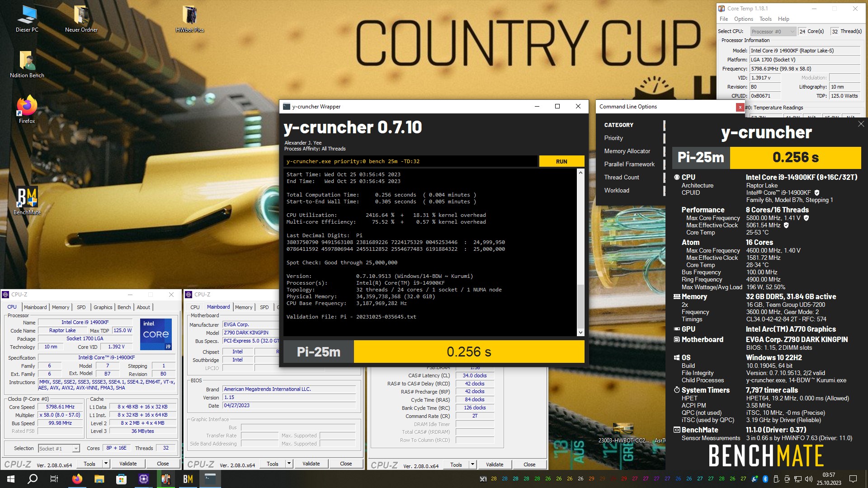Switch to Graphics tab in CPU-Z
The image size is (868, 488).
(x=103, y=307)
